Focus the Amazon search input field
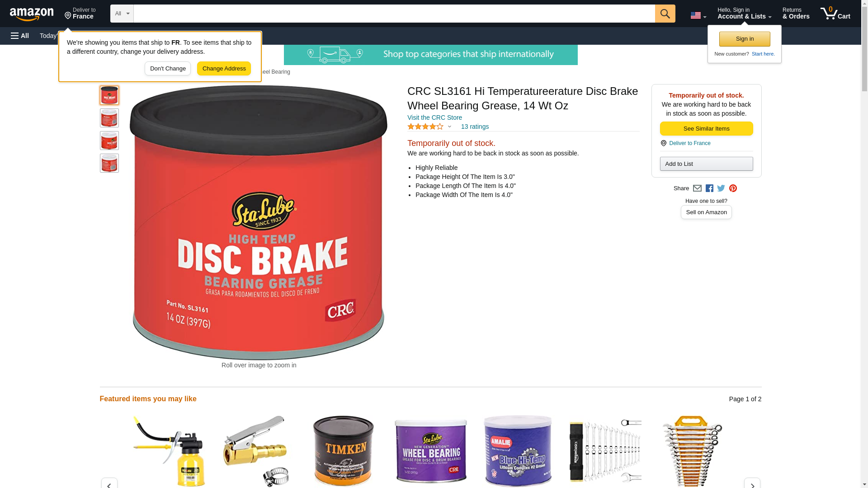This screenshot has height=488, width=868. coord(394,14)
